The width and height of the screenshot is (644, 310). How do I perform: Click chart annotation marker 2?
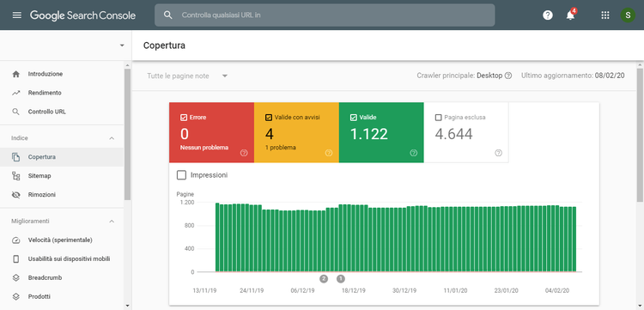tap(324, 279)
